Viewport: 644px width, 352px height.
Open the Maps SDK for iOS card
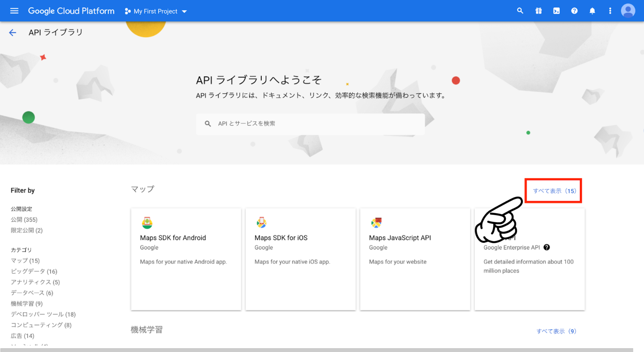point(301,259)
